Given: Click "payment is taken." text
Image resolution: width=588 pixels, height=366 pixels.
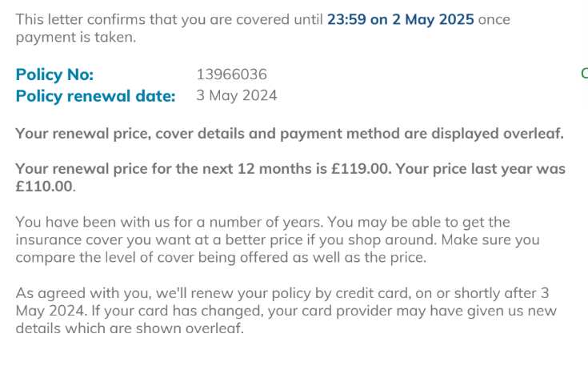Looking at the screenshot, I should [x=75, y=37].
